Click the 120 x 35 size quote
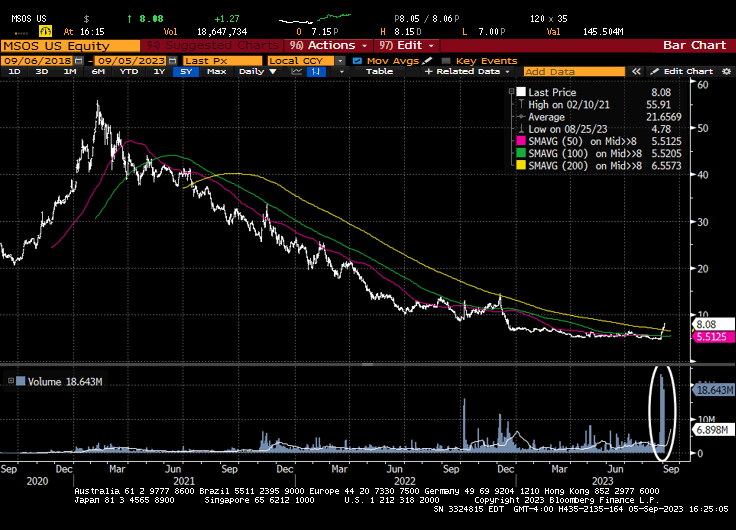 pos(549,19)
